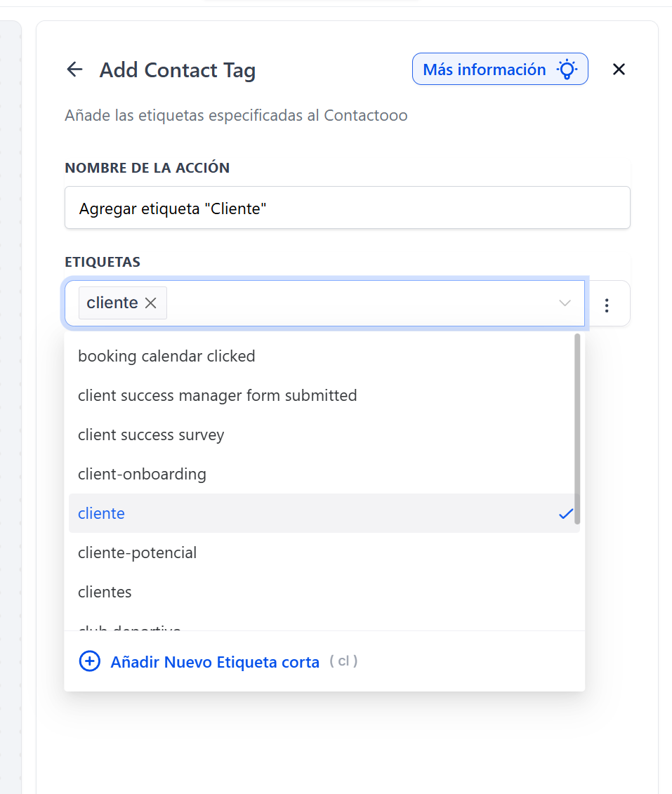The width and height of the screenshot is (672, 794).
Task: Click "Añadir Nuevo Etiqueta corta" link
Action: point(215,662)
